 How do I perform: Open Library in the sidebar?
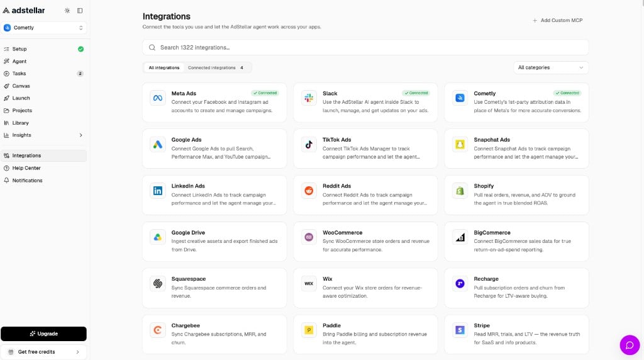(x=43, y=123)
